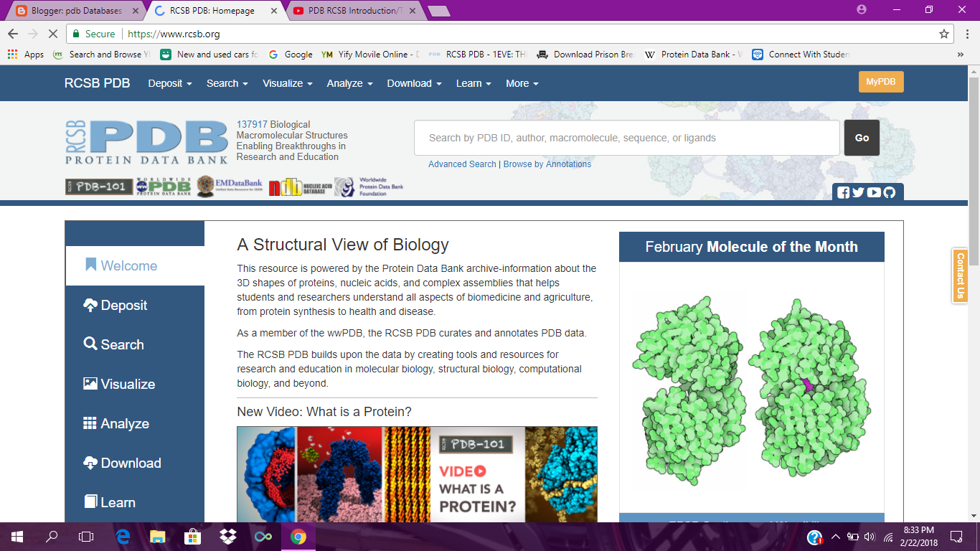Open the RCSB PDB GitHub page icon
980x551 pixels.
click(890, 192)
